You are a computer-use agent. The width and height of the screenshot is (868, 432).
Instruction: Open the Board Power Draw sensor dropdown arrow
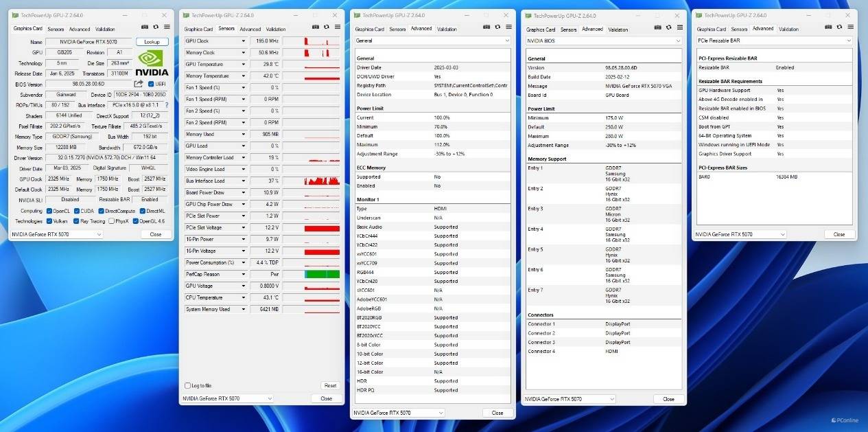243,192
